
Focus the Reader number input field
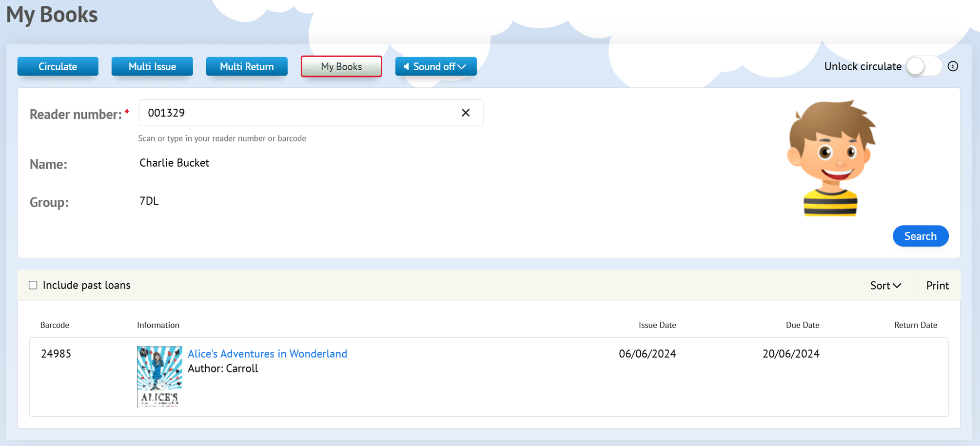(x=297, y=113)
